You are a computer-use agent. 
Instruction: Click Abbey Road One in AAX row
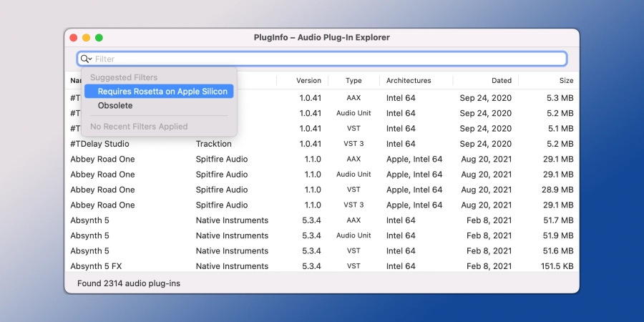click(102, 159)
